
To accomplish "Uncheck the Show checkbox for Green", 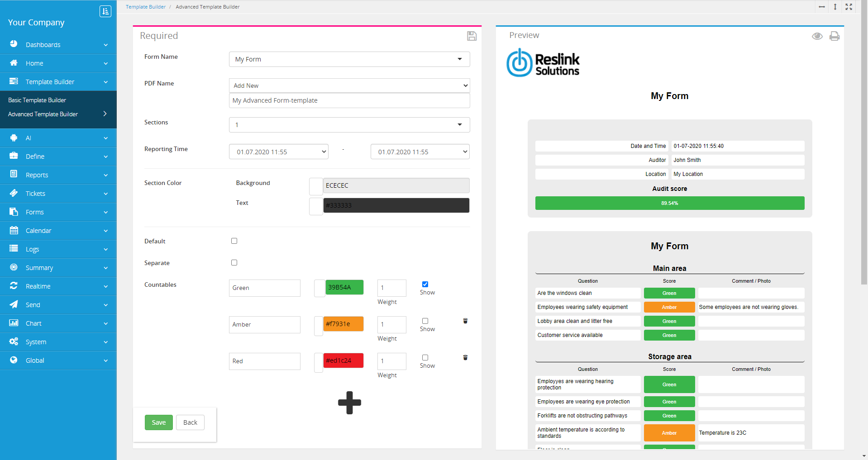I will coord(425,285).
